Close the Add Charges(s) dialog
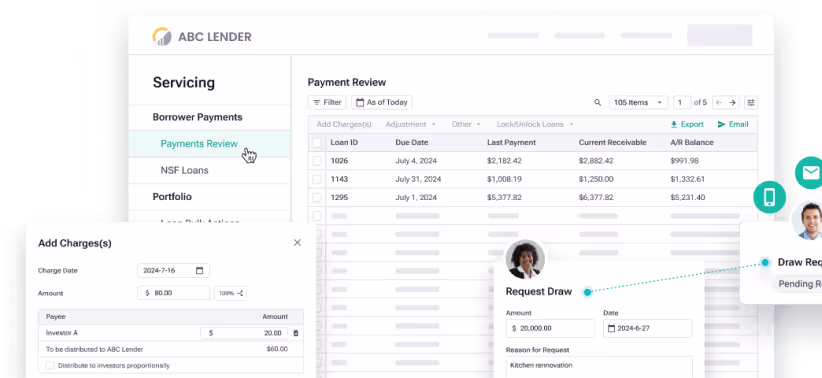Screen dimensions: 822x378 [297, 243]
